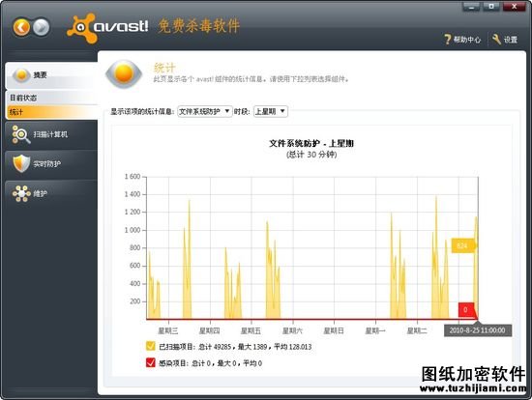Select the highlighted 统计 sidebar item

point(51,112)
